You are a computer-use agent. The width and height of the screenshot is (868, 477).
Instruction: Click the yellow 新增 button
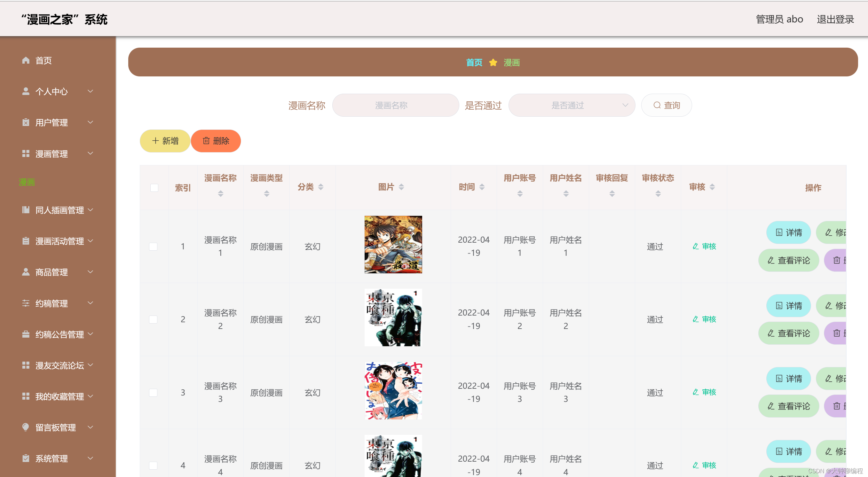(x=165, y=141)
